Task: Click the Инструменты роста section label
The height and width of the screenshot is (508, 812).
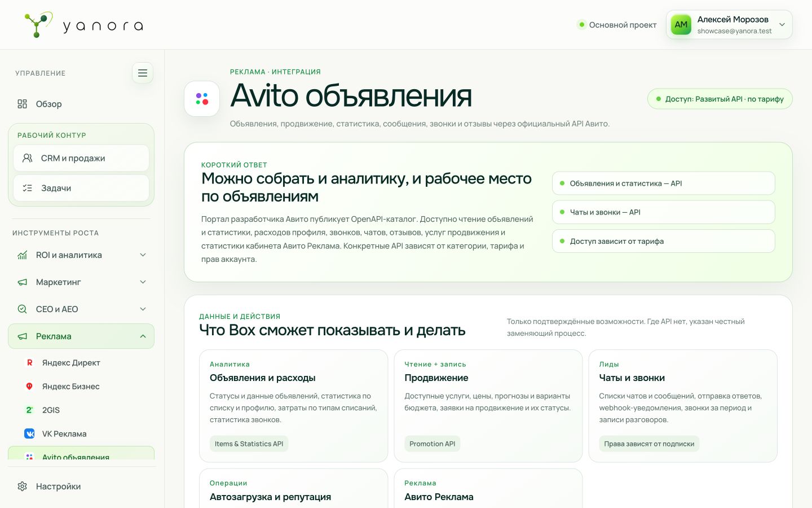Action: (55, 233)
